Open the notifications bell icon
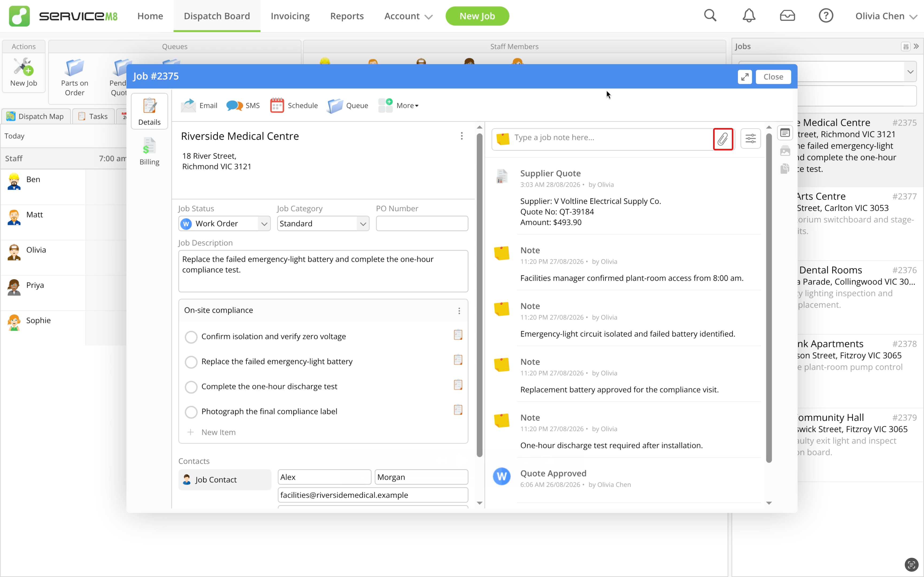Viewport: 924px width, 577px height. [x=749, y=16]
